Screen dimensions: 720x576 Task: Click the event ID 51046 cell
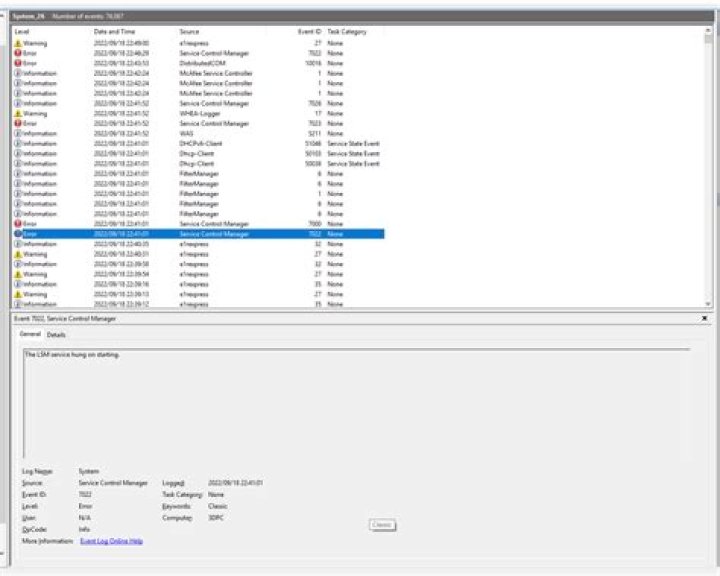[x=313, y=144]
